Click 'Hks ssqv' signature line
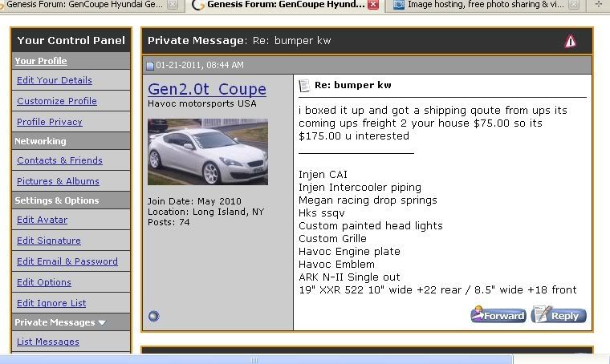This screenshot has width=610, height=364. [322, 213]
